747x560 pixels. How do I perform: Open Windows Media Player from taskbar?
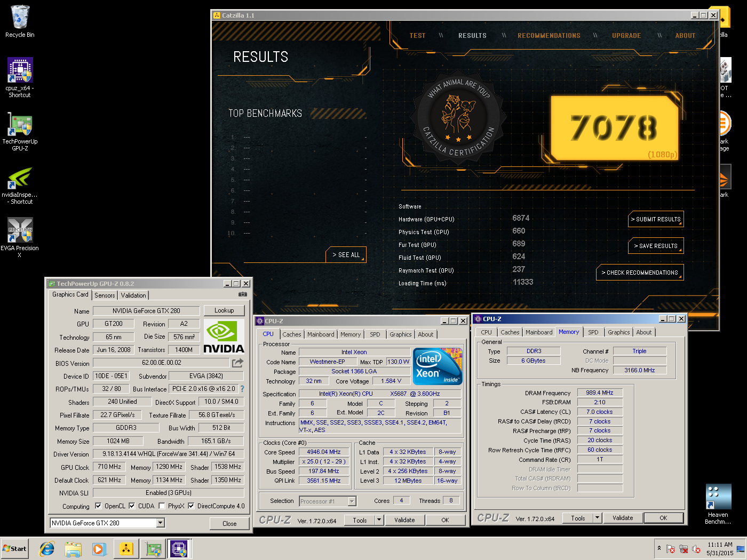coord(99,548)
